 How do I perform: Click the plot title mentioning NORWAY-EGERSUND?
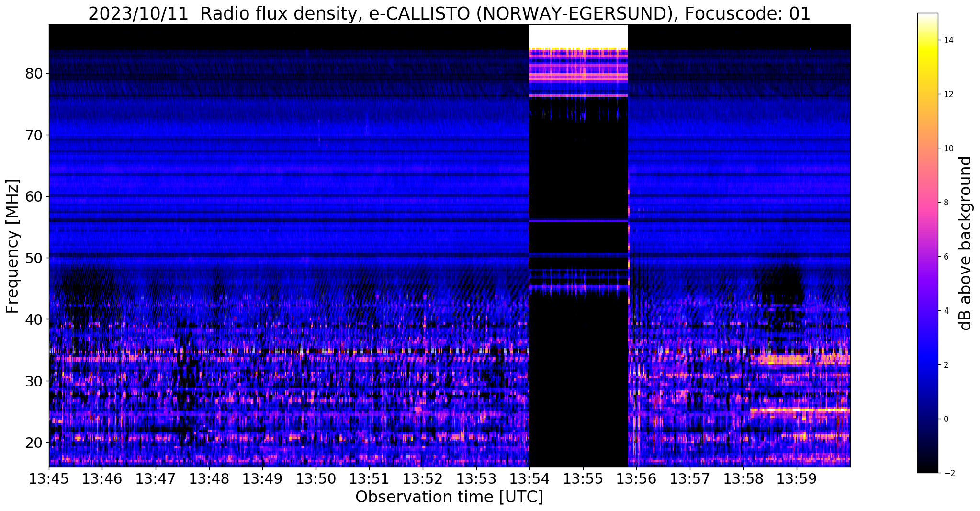(449, 14)
